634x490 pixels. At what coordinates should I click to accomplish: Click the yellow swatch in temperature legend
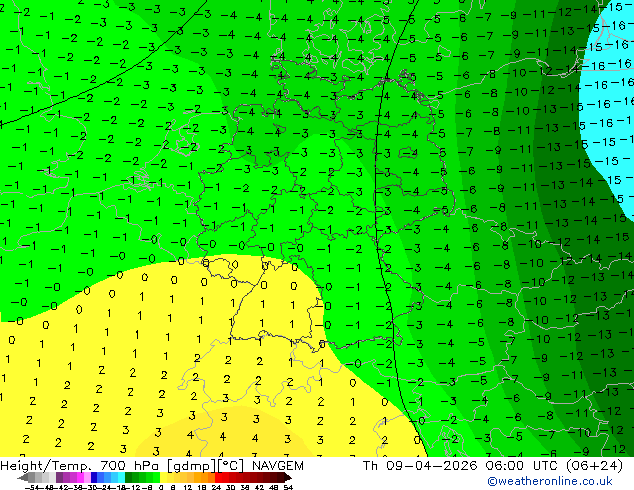pyautogui.click(x=163, y=478)
